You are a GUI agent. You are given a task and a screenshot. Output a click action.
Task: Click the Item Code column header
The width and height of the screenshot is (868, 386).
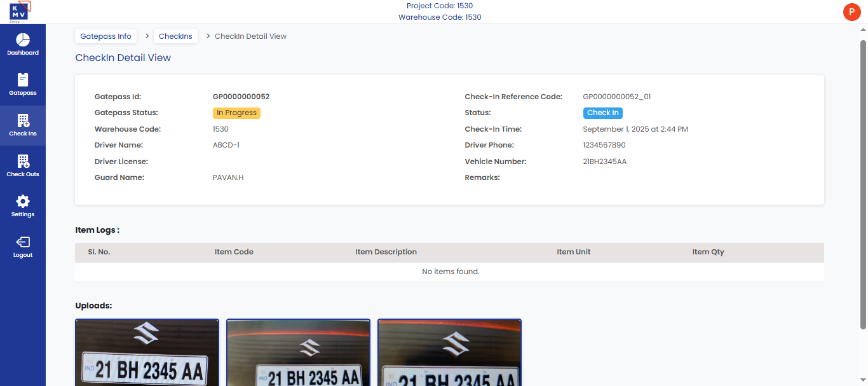tap(234, 252)
